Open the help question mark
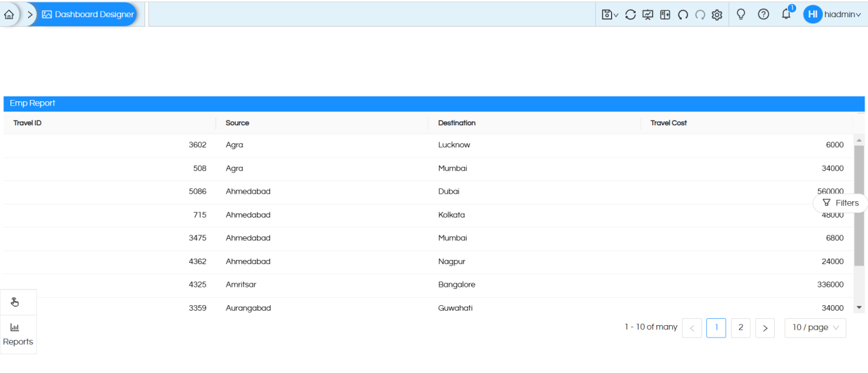The width and height of the screenshot is (868, 373). (763, 14)
